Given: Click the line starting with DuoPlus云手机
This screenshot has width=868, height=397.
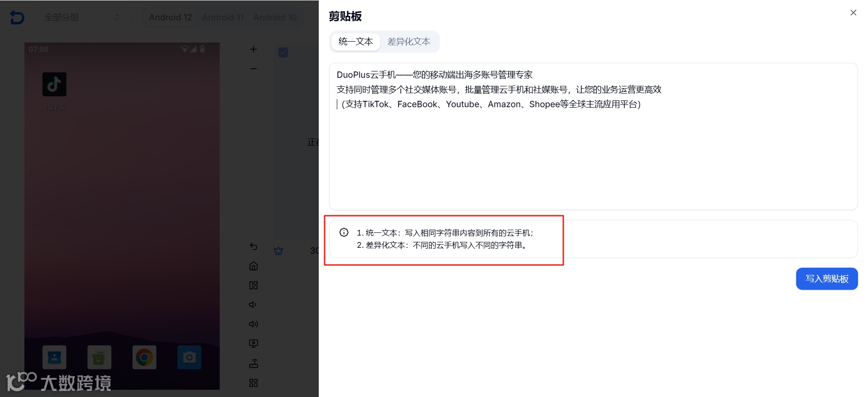Looking at the screenshot, I should coord(434,75).
